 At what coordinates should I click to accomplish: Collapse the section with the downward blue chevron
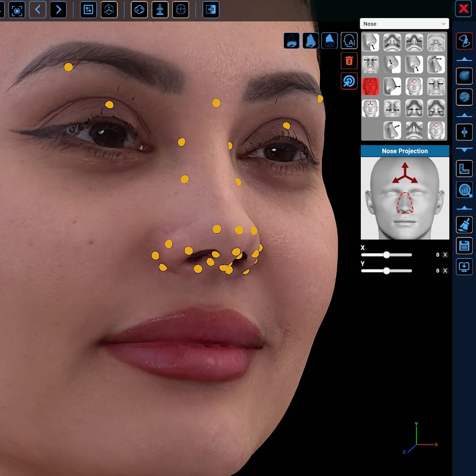click(x=464, y=149)
